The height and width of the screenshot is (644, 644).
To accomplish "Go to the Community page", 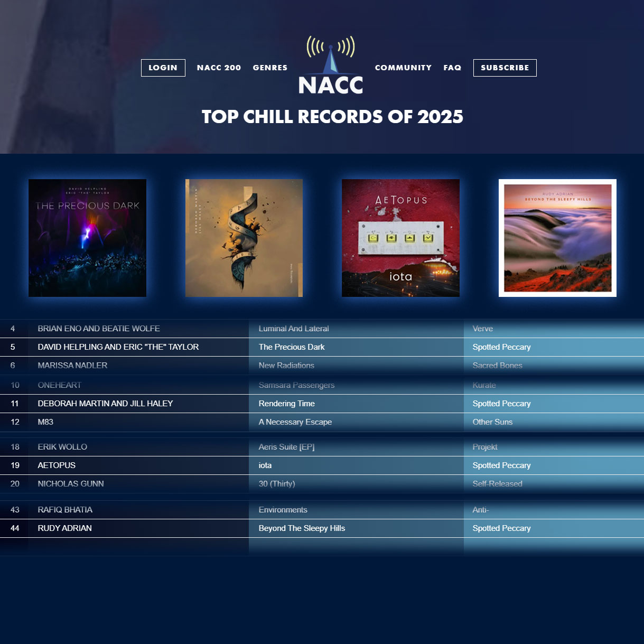I will pos(403,68).
